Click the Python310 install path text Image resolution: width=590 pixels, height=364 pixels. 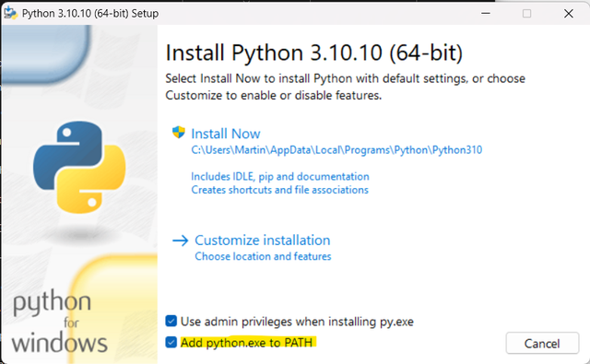(336, 150)
